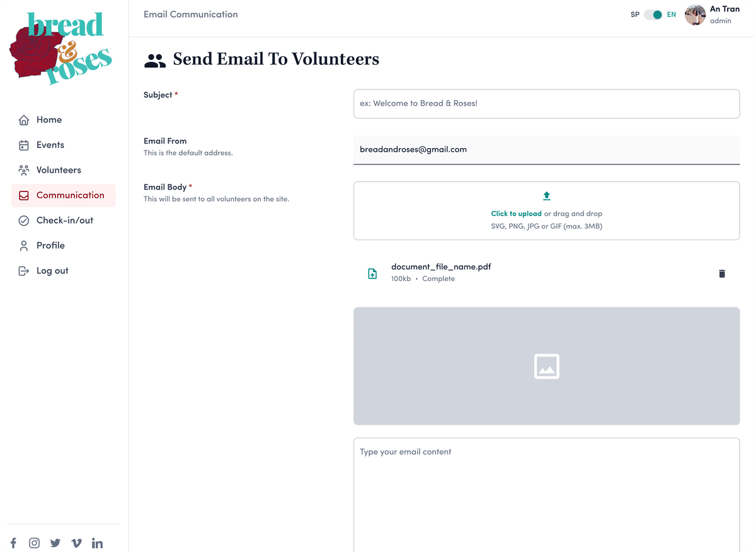Viewport: 756px width, 552px height.
Task: Delete document_file_name.pdf using trash icon
Action: point(722,273)
